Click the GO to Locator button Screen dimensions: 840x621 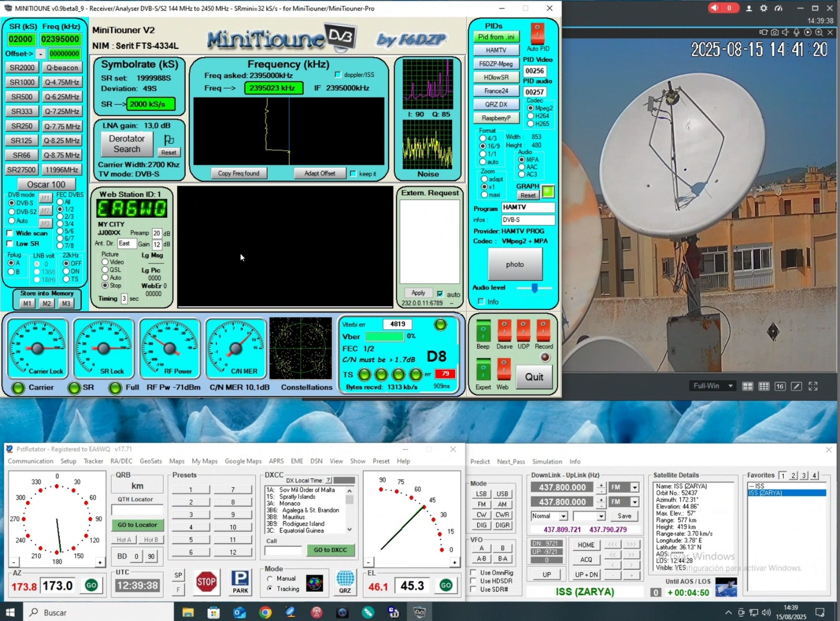click(x=138, y=525)
